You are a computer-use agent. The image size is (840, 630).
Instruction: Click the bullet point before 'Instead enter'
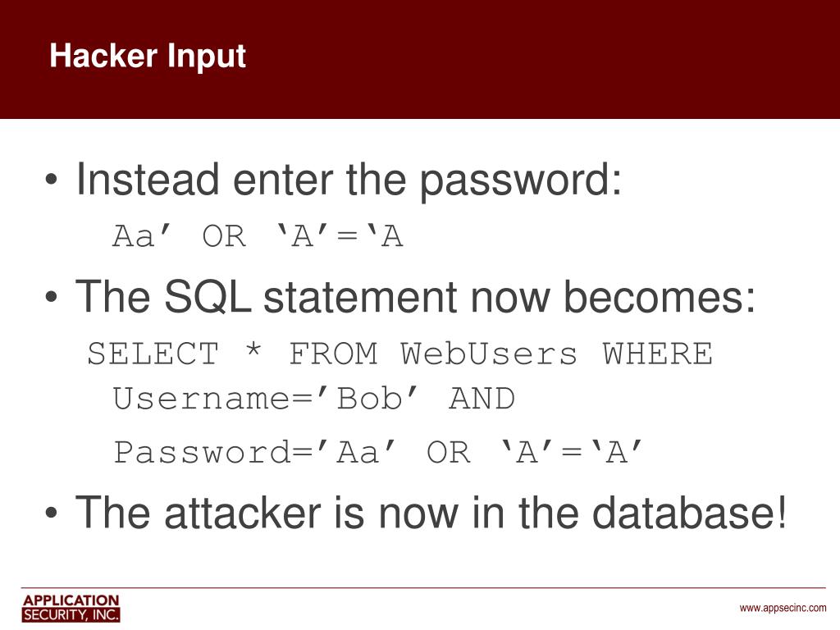tap(51, 180)
